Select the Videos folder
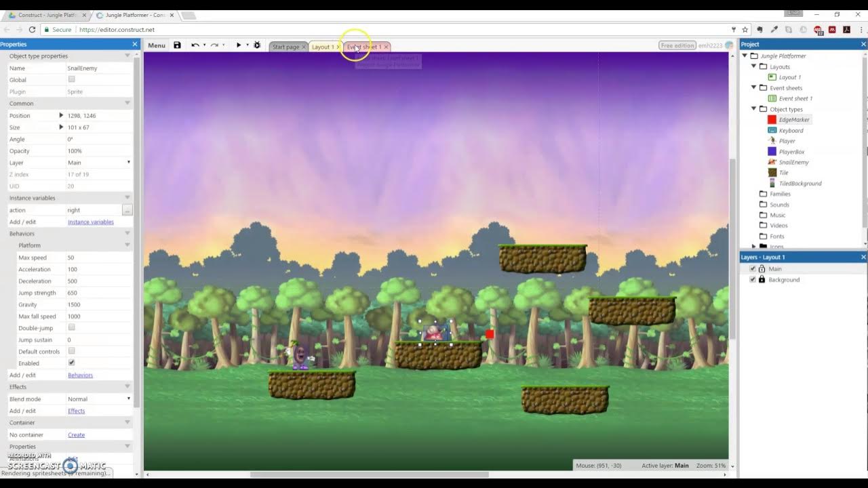868x488 pixels. [x=778, y=226]
